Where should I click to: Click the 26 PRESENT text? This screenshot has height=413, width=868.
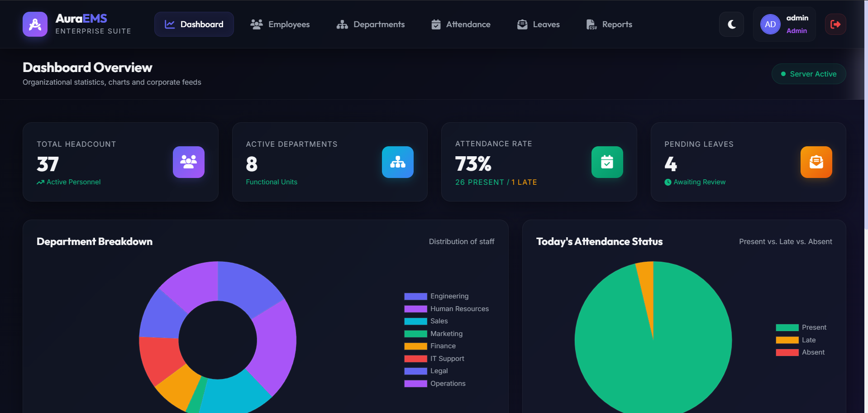click(x=479, y=182)
